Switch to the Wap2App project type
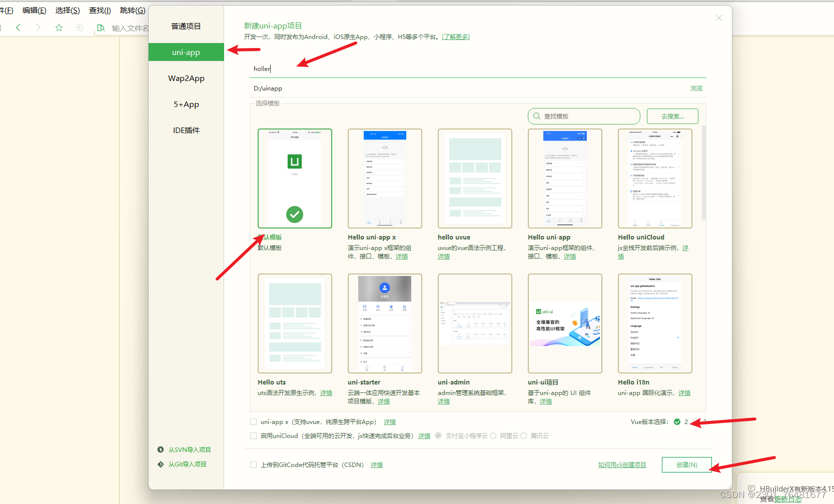This screenshot has height=504, width=834. [186, 78]
